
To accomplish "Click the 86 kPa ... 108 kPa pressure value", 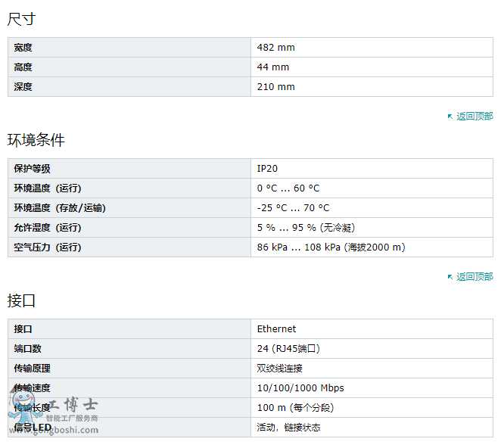I will pos(331,247).
